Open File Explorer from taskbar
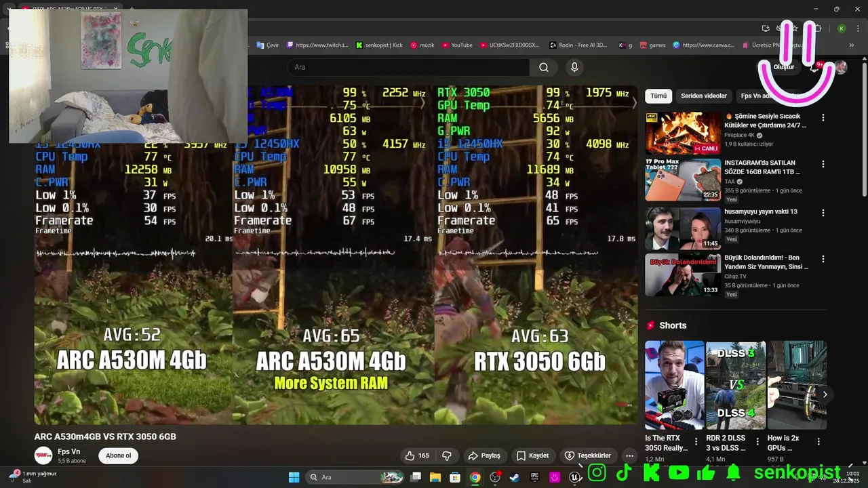The height and width of the screenshot is (488, 868). click(x=435, y=477)
